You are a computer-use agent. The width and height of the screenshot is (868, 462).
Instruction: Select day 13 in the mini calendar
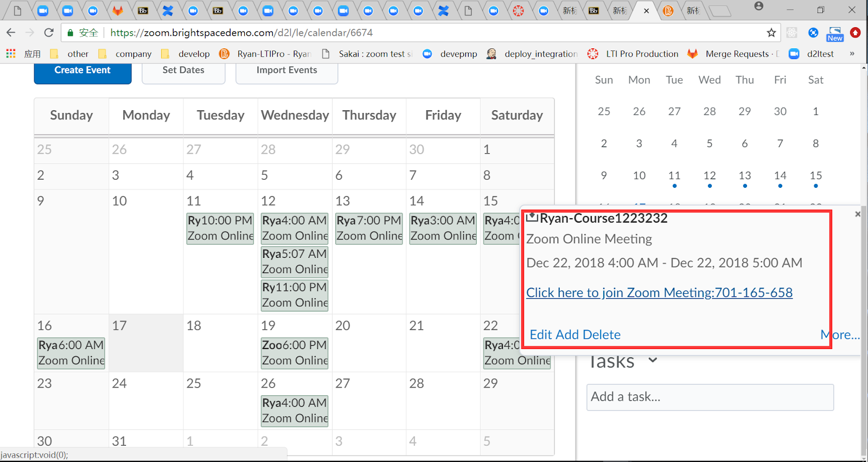pos(745,175)
